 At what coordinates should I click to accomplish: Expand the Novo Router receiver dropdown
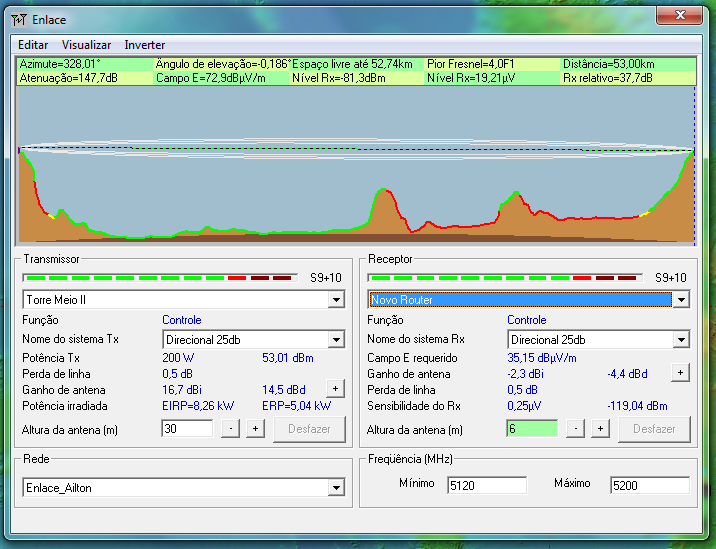point(681,300)
